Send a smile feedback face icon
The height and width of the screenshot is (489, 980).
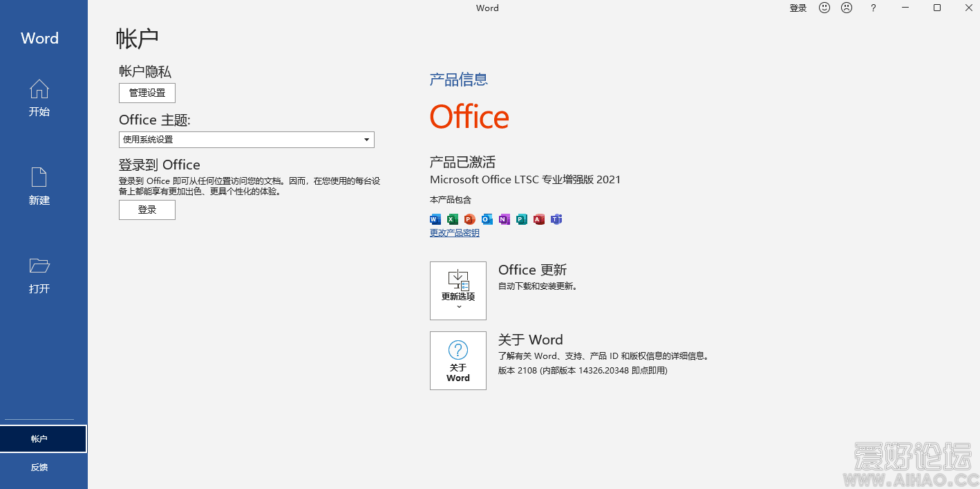pos(824,8)
